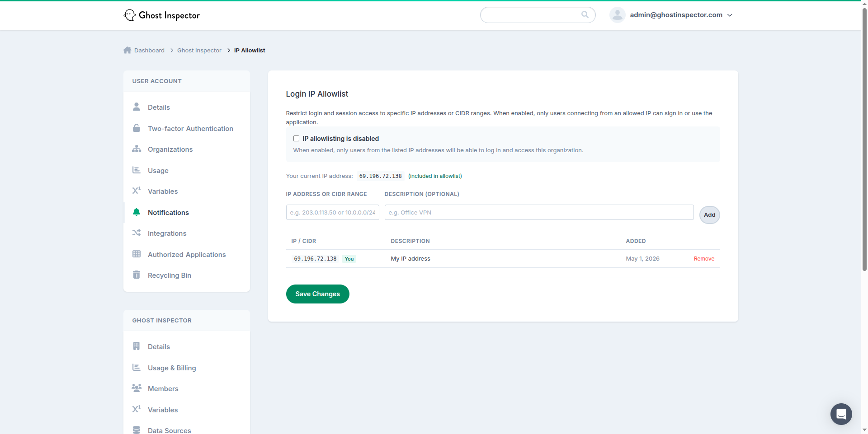Click the building icon beside Ghost Inspector Details
The height and width of the screenshot is (434, 868).
pyautogui.click(x=137, y=346)
